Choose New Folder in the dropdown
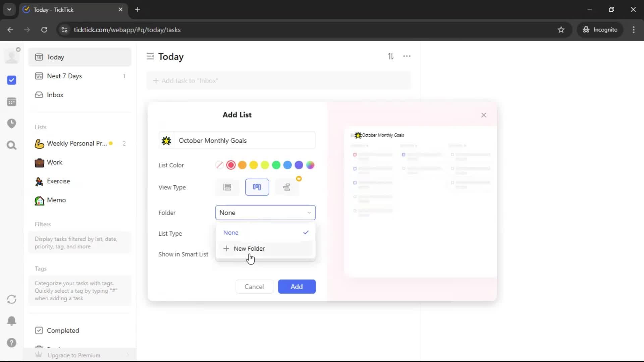This screenshot has width=644, height=362. [249, 248]
